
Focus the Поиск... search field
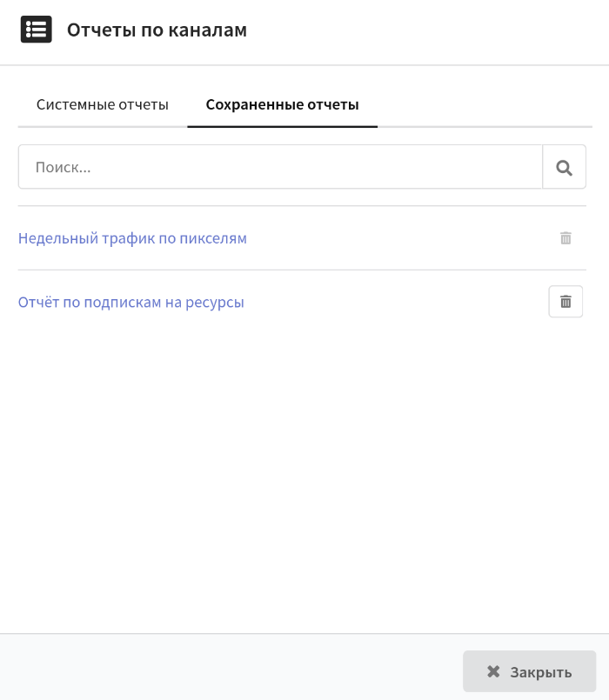click(280, 167)
